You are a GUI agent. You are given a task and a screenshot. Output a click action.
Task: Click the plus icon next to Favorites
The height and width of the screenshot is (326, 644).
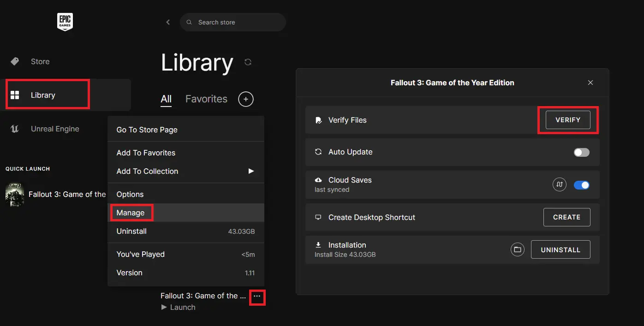point(245,99)
